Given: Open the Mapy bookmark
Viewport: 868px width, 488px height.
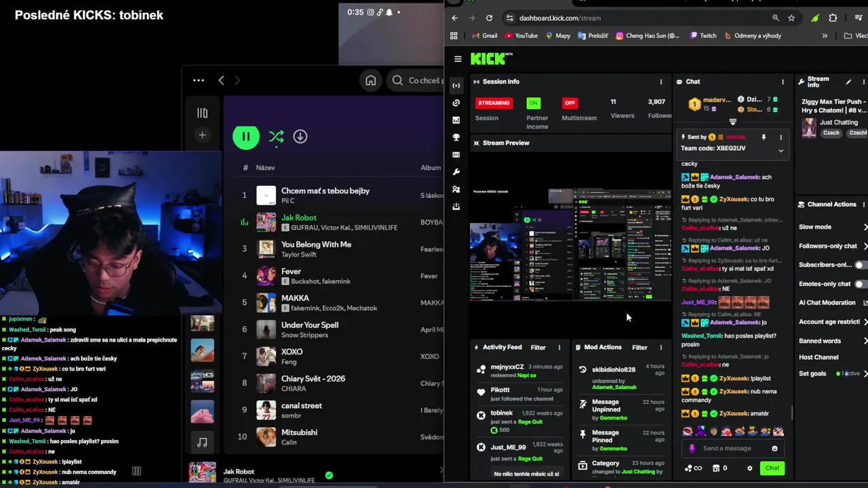Looking at the screenshot, I should 558,36.
